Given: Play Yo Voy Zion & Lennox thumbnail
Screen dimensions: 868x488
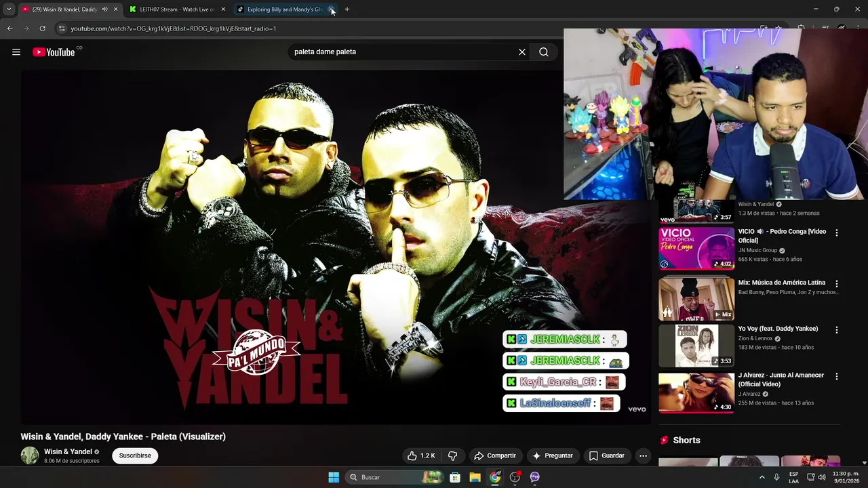Looking at the screenshot, I should point(696,346).
